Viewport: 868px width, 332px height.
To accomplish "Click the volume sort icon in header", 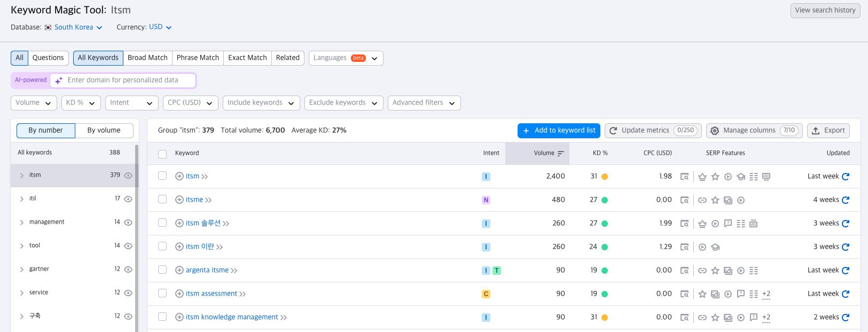I will [561, 153].
